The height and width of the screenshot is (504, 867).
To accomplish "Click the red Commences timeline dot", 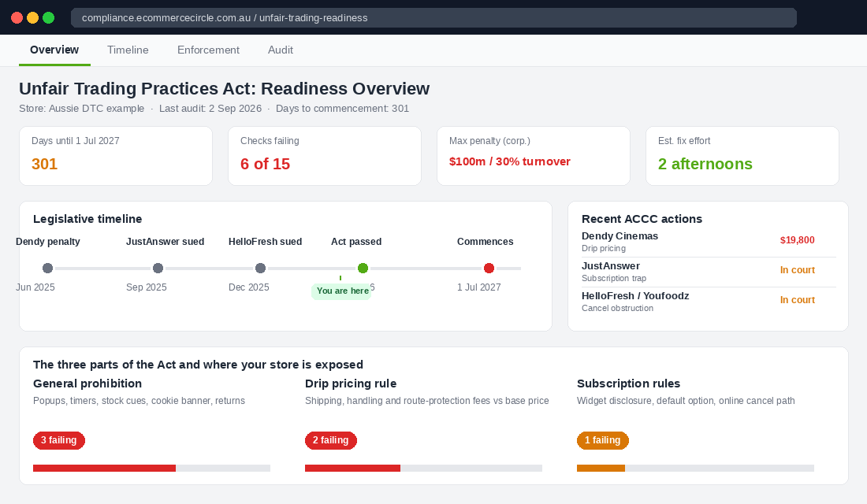I will pos(489,268).
